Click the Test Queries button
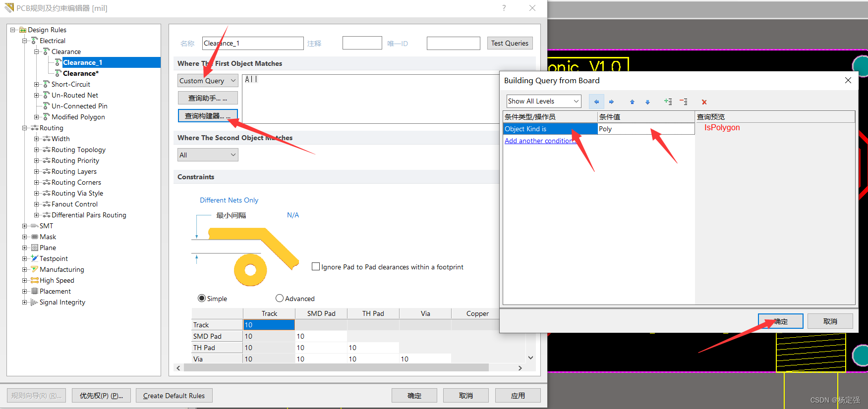868x409 pixels. pos(510,43)
